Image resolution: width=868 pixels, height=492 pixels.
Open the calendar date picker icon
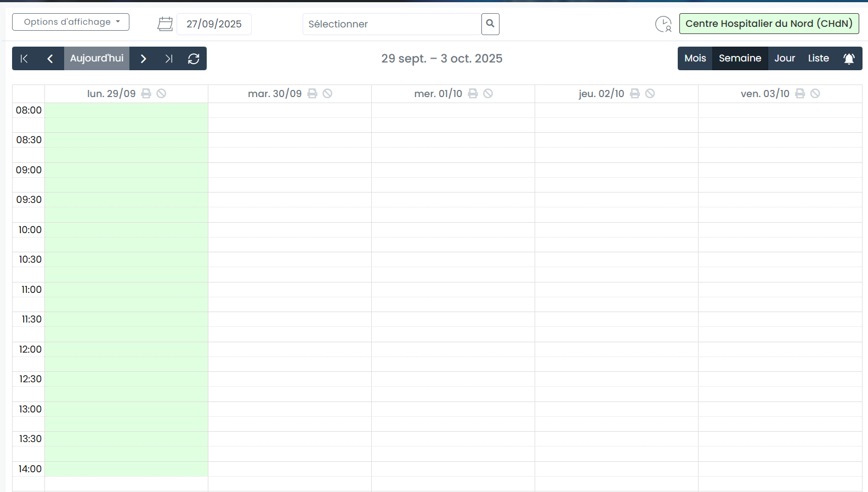click(165, 24)
